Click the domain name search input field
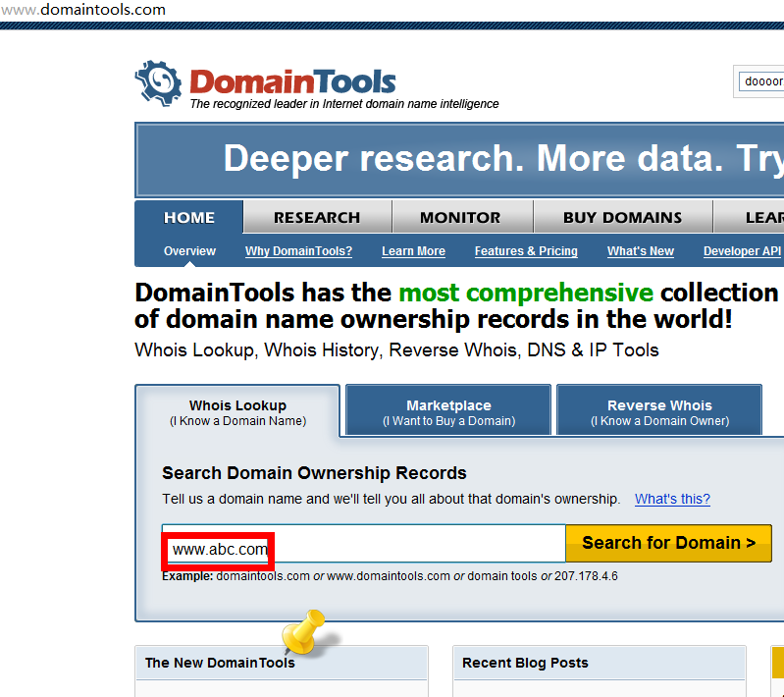The width and height of the screenshot is (784, 697). [x=363, y=544]
